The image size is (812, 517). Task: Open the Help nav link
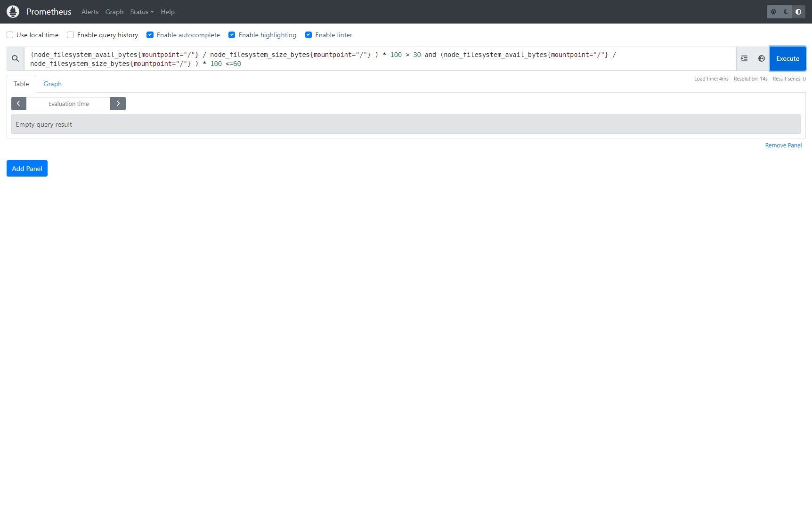pos(168,12)
